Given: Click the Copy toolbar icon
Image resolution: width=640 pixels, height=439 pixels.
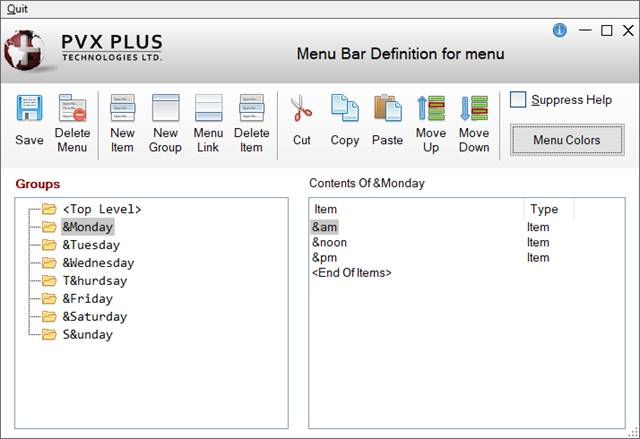Looking at the screenshot, I should [344, 108].
